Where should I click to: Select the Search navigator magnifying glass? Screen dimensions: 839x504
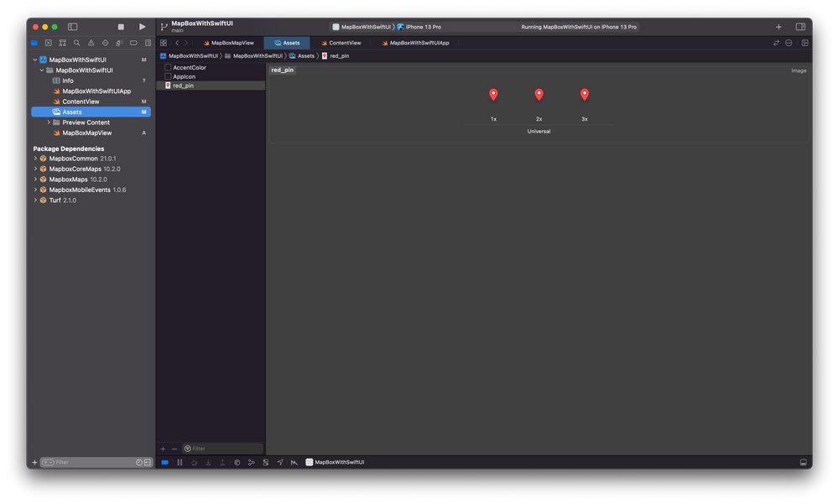76,43
